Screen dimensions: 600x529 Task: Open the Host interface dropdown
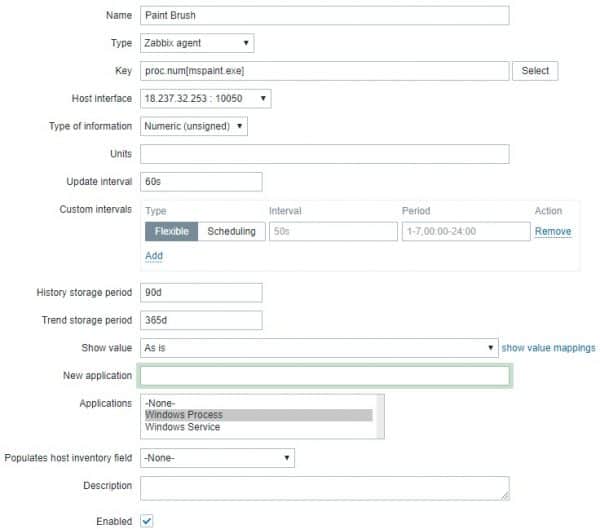point(206,98)
